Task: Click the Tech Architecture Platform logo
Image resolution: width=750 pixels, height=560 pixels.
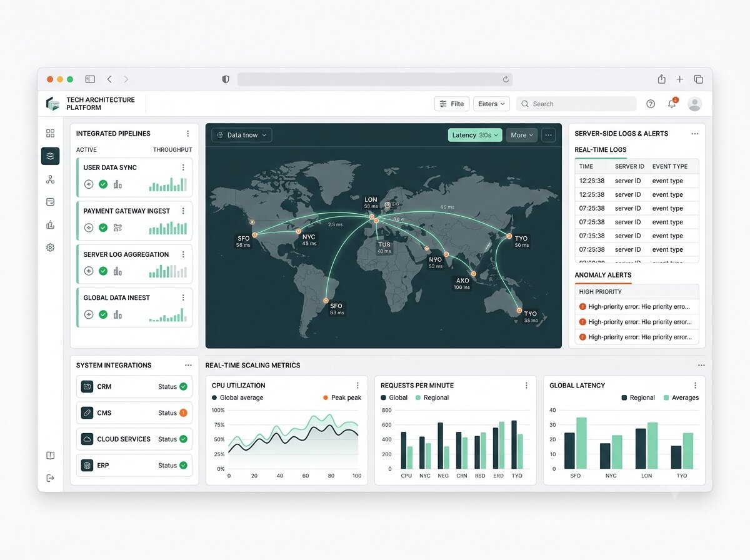Action: click(52, 104)
